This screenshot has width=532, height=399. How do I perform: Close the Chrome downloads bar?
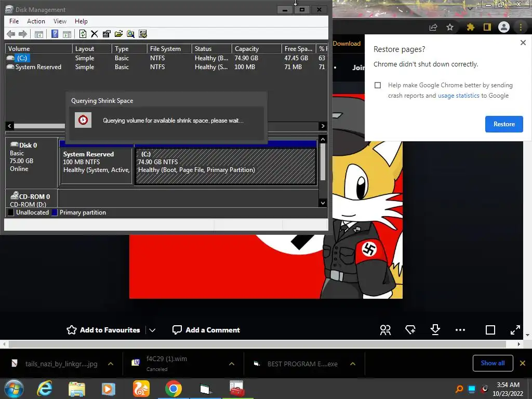pyautogui.click(x=523, y=363)
